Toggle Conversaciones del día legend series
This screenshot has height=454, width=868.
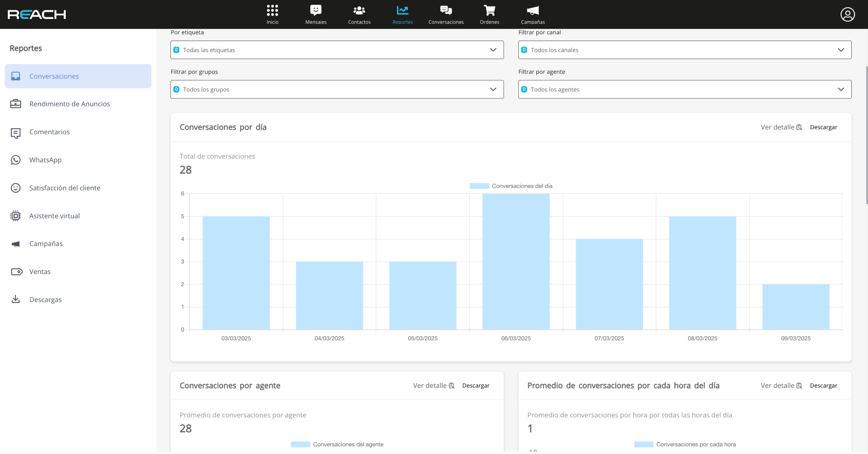point(511,186)
